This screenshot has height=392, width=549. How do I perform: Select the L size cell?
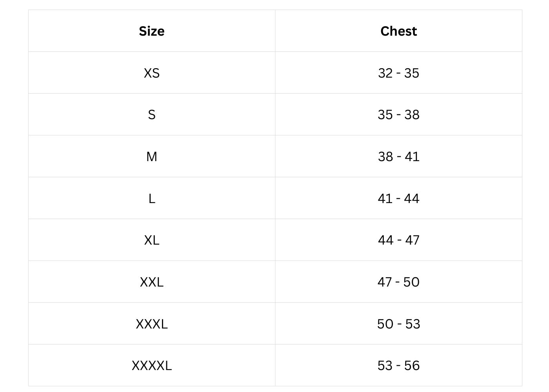[x=152, y=198]
